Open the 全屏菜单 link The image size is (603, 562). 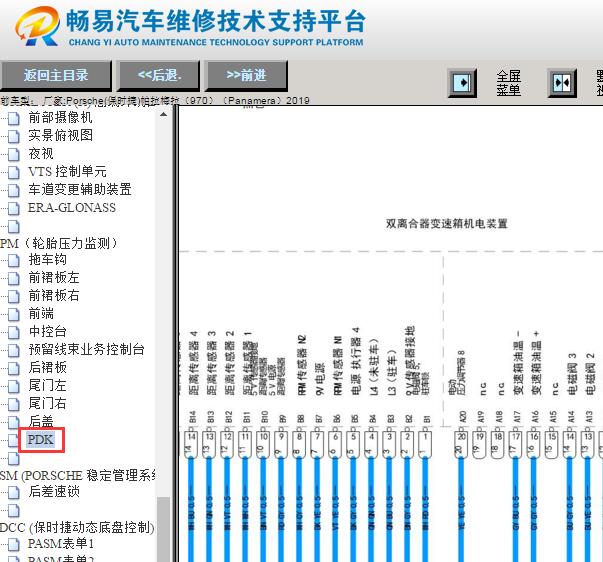click(508, 83)
